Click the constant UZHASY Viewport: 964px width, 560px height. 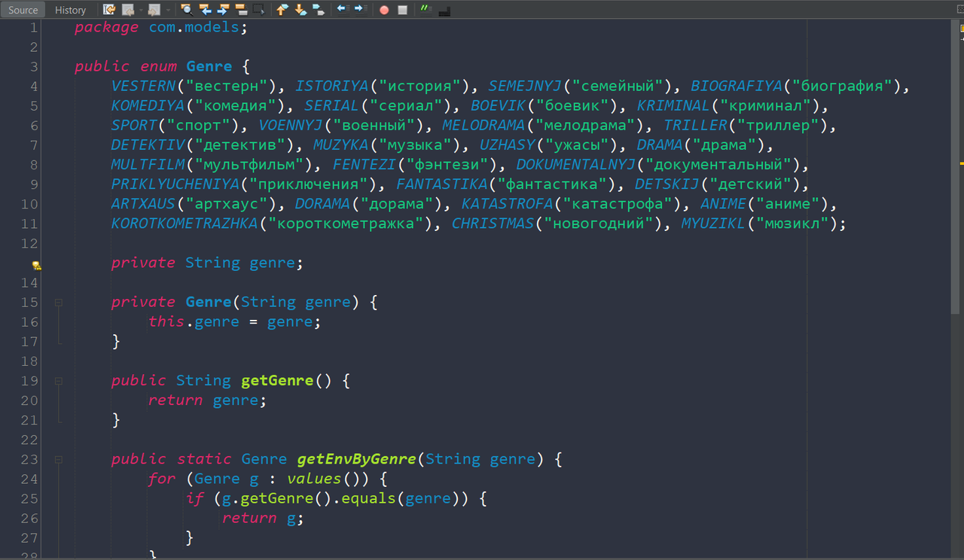[x=508, y=145]
